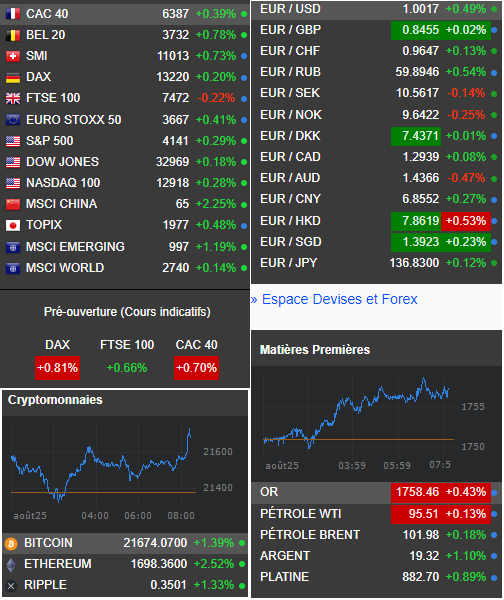The height and width of the screenshot is (600, 504).
Task: Click the blue status dot on PLATINE row
Action: 494,577
